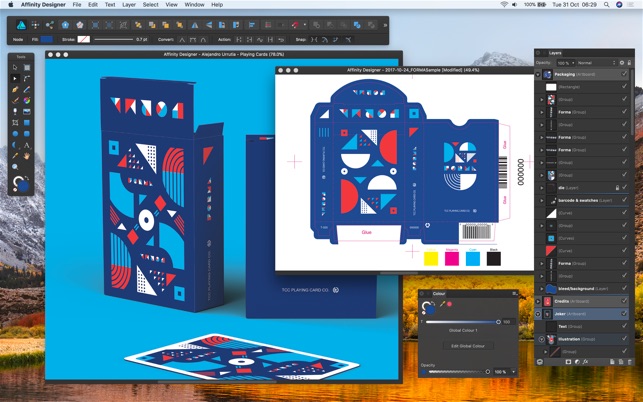Open macOS Spotlight search icon
Viewport: 643px width, 402px height.
click(x=607, y=5)
